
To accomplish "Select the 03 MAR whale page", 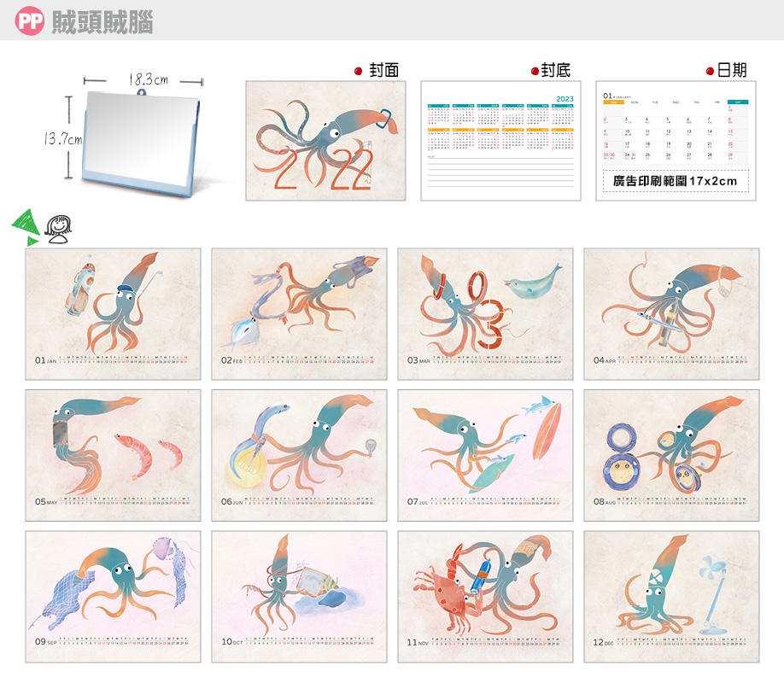I will [x=485, y=313].
